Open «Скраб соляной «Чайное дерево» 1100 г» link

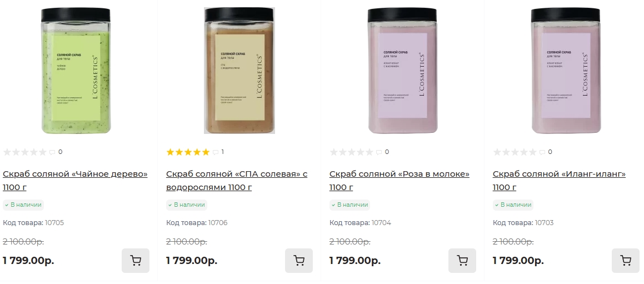75,175
